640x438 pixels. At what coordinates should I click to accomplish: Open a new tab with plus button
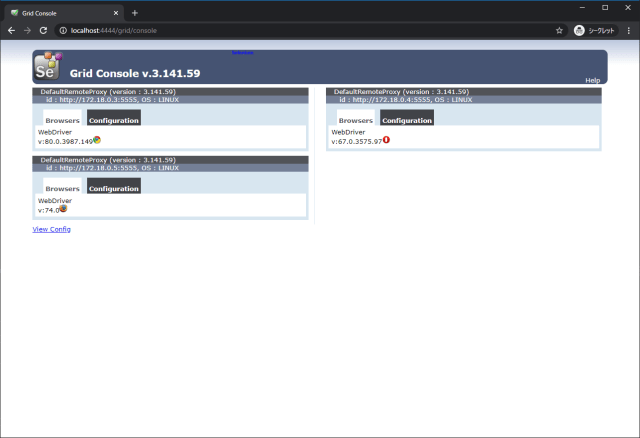[135, 13]
